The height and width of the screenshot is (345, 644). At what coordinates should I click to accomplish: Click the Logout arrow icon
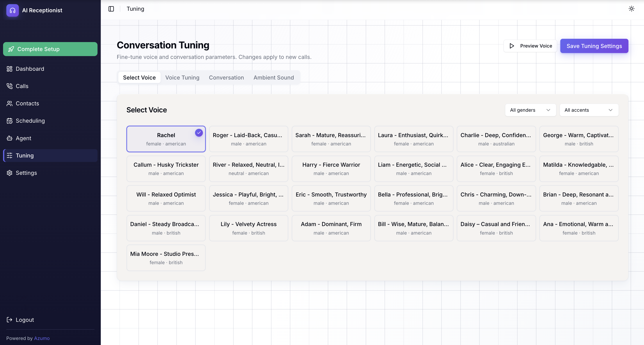9,320
